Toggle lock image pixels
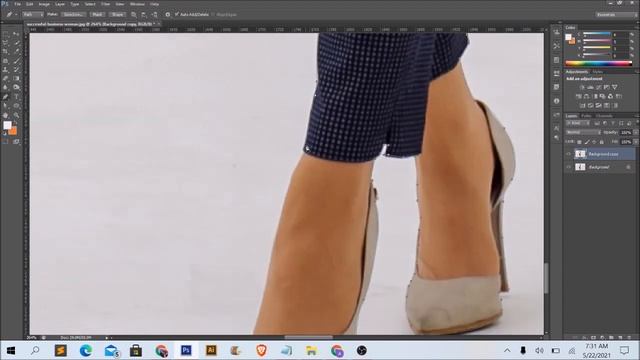640x360 pixels. (587, 142)
